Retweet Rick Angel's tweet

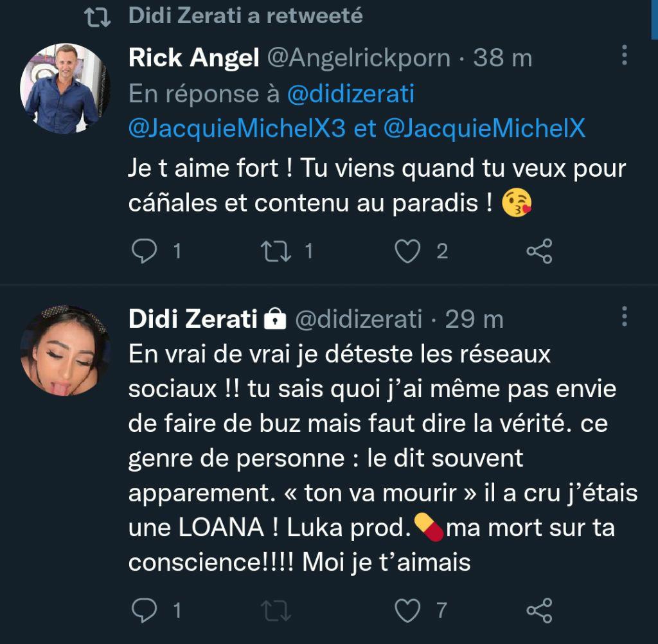click(x=275, y=251)
